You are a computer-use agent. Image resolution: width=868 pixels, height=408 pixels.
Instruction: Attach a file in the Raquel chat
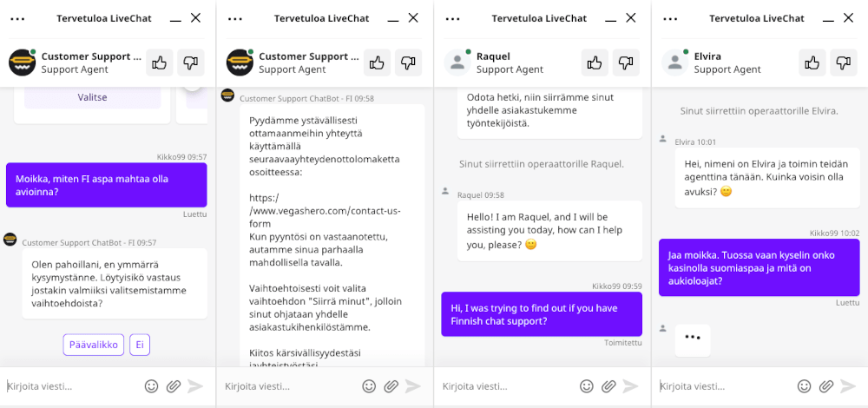click(609, 385)
